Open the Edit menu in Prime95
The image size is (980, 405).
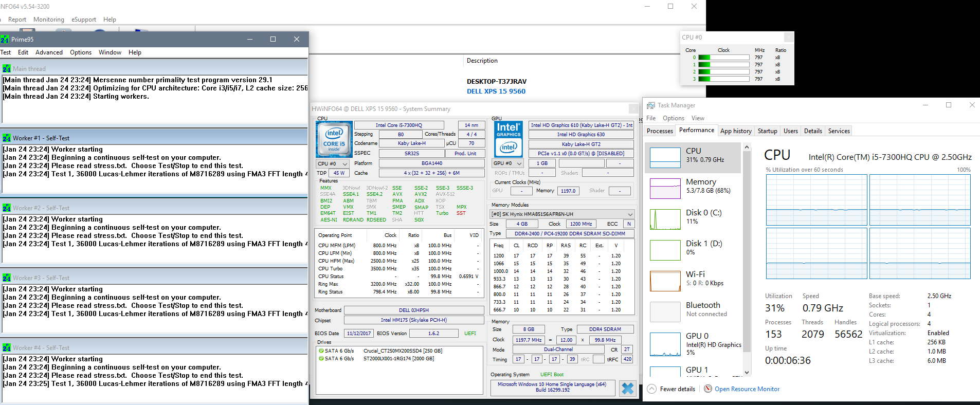click(x=23, y=52)
